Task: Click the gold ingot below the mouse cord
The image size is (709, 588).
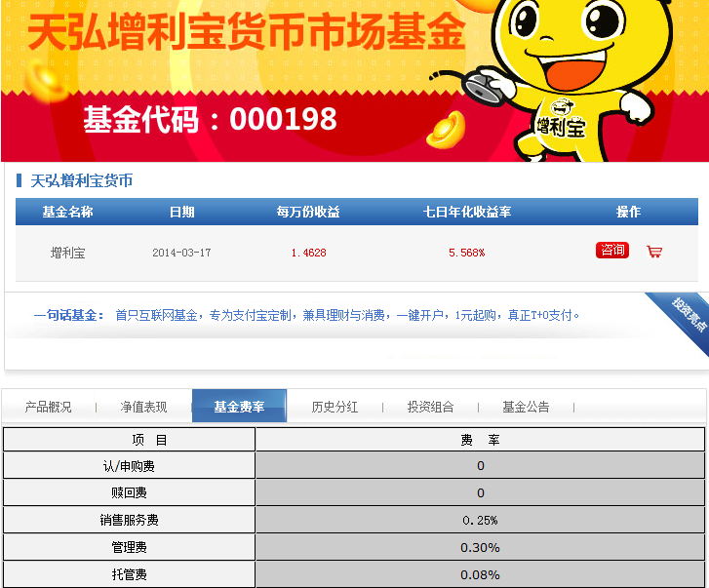Action: coord(446,130)
